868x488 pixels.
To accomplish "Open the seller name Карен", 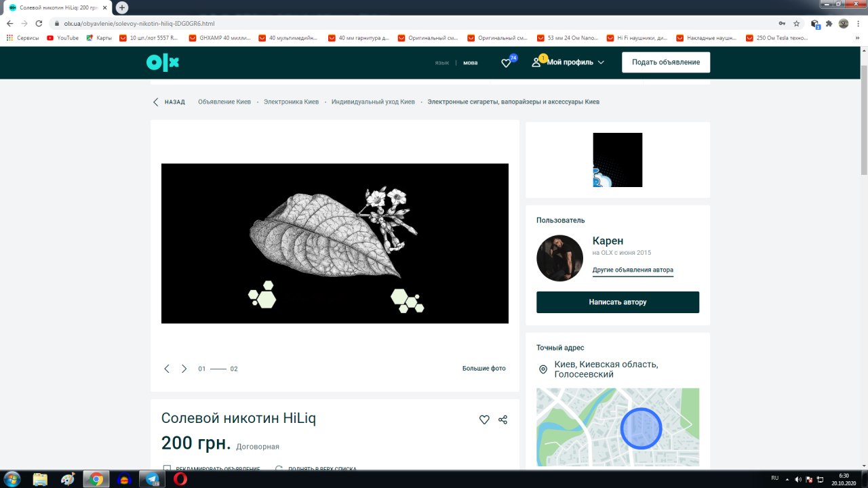I will [x=608, y=241].
